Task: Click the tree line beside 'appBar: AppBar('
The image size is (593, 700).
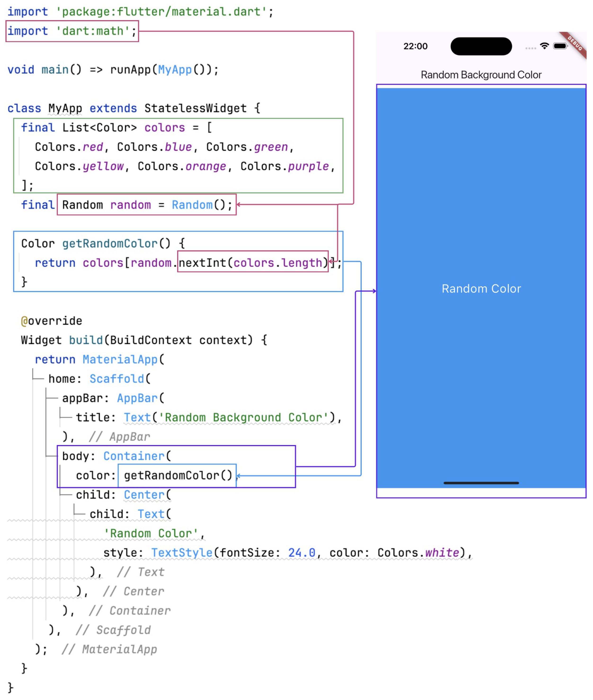Action: [x=52, y=398]
